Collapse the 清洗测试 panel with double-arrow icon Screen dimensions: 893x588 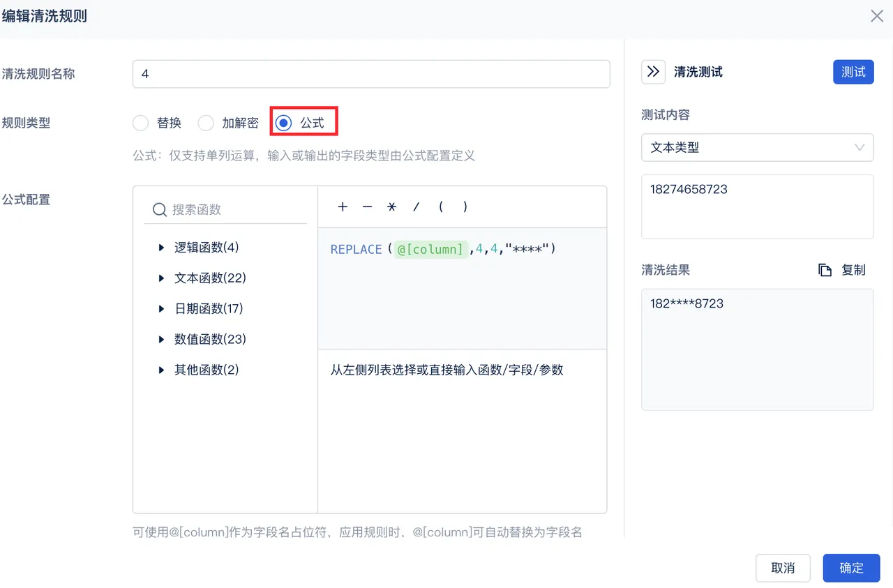[653, 72]
